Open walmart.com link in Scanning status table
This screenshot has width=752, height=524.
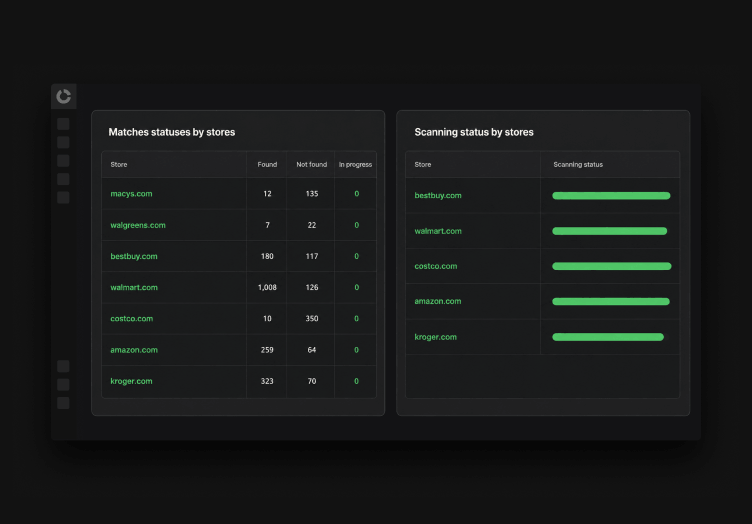click(438, 231)
